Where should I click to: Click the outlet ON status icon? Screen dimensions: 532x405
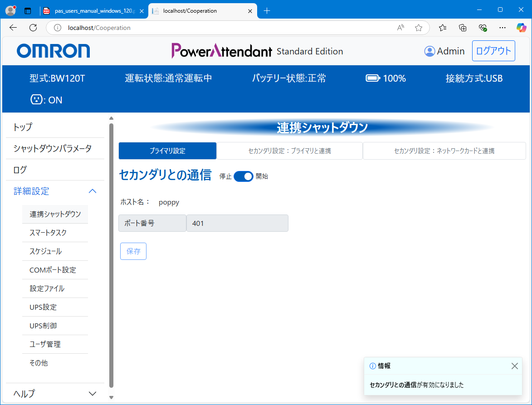[36, 99]
